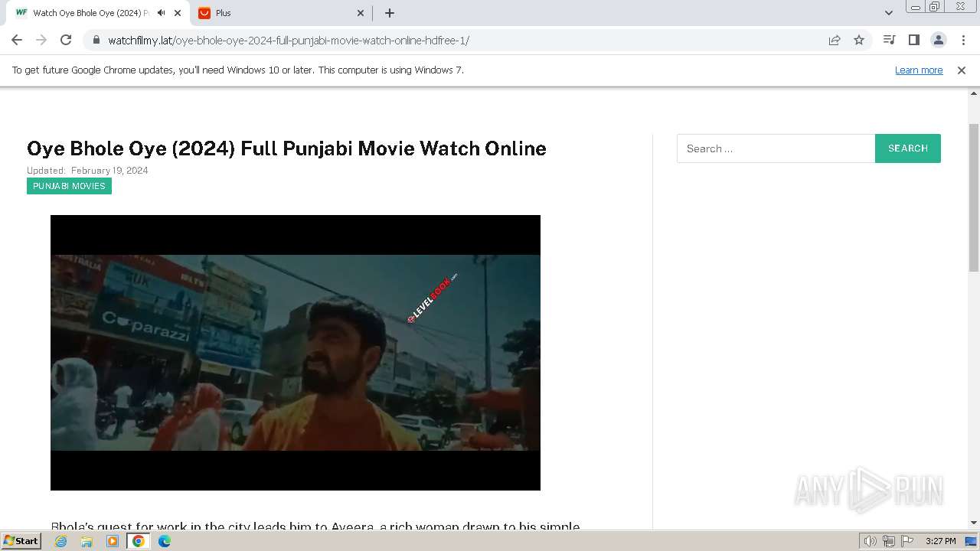Open Windows Explorer folder in taskbar
Screen dimensions: 980x551
point(87,541)
